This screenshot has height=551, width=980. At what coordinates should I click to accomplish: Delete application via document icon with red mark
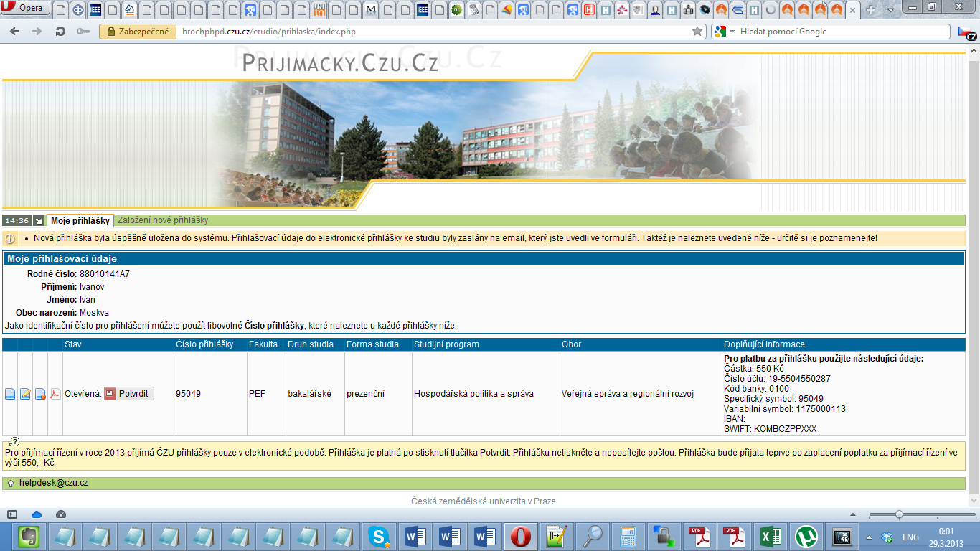tap(40, 394)
